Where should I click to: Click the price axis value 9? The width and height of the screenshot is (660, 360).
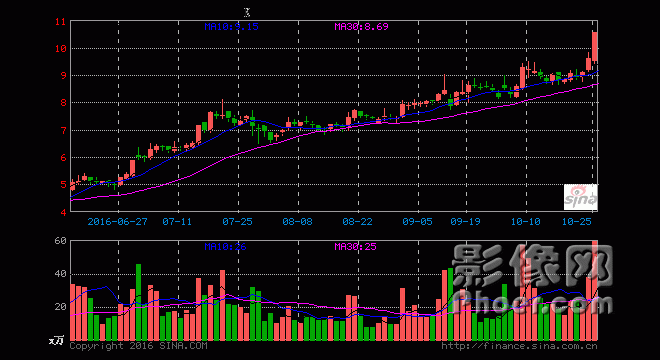[64, 76]
